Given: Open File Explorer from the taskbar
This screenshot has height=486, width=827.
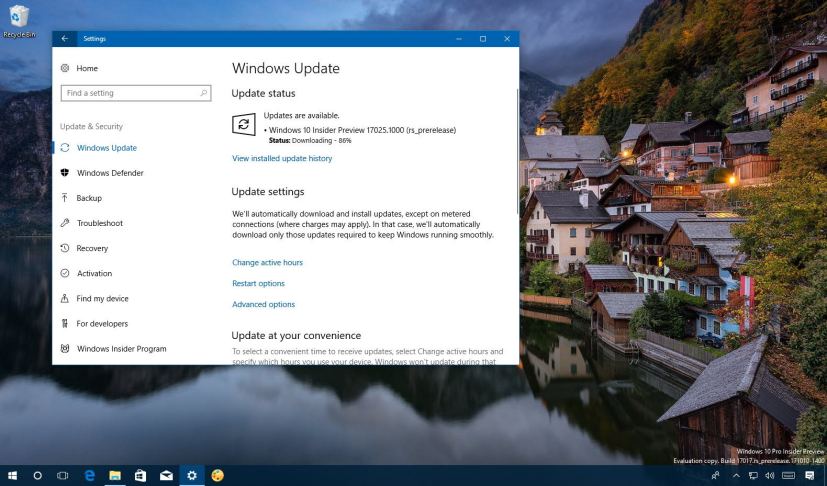Looking at the screenshot, I should tap(115, 475).
